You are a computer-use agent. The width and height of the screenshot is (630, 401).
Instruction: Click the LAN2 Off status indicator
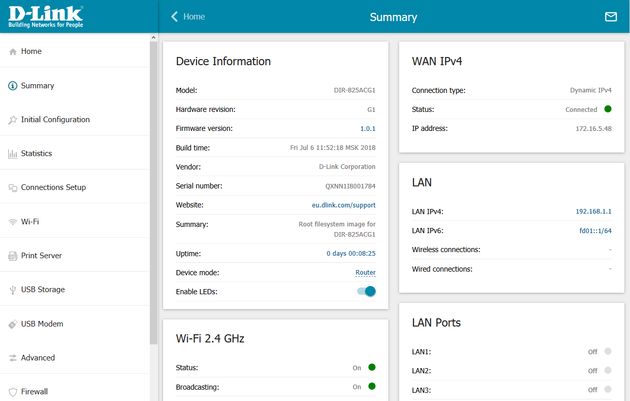pos(608,370)
